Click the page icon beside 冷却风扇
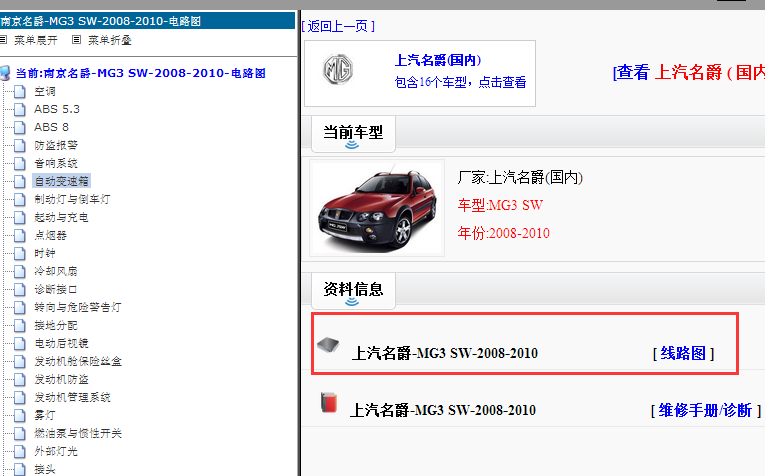This screenshot has height=476, width=765. (20, 271)
